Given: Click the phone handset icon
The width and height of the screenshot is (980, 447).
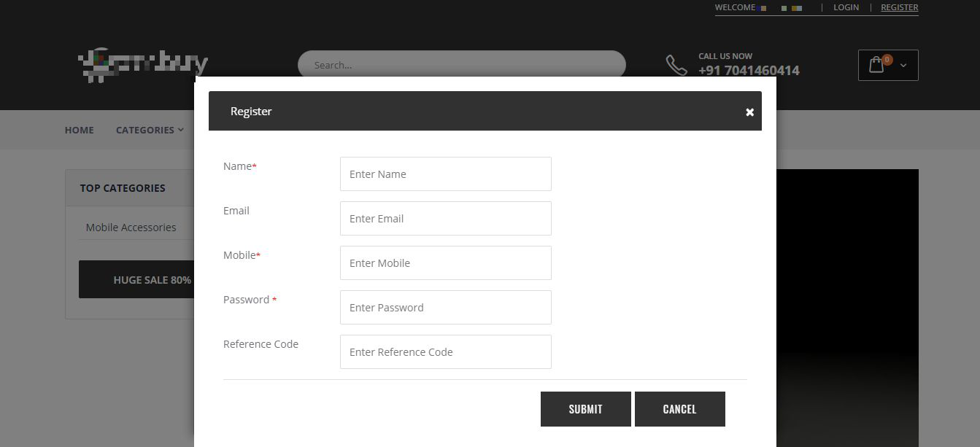Looking at the screenshot, I should (x=676, y=65).
